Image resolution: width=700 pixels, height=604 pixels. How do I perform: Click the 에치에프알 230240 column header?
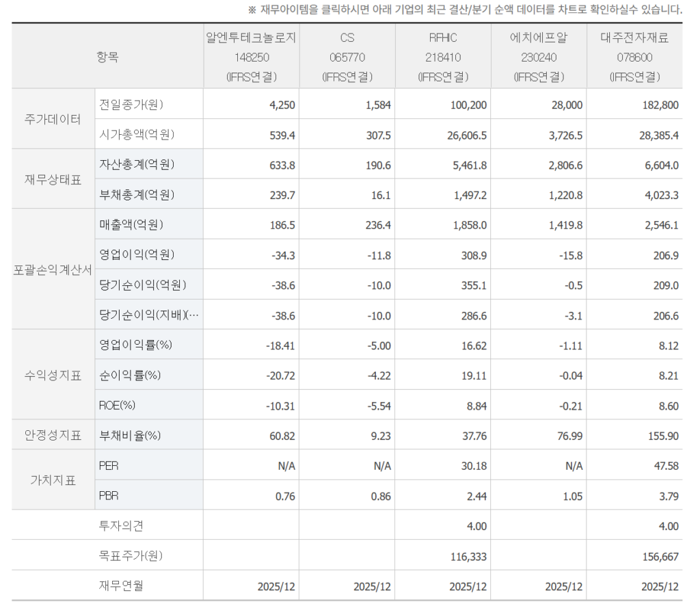pos(539,57)
